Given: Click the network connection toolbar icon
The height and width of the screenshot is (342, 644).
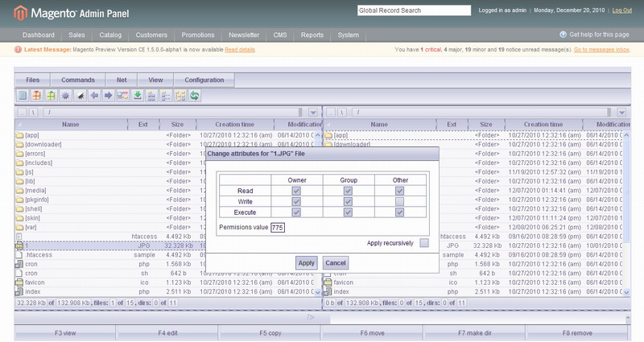Looking at the screenshot, I should (123, 96).
